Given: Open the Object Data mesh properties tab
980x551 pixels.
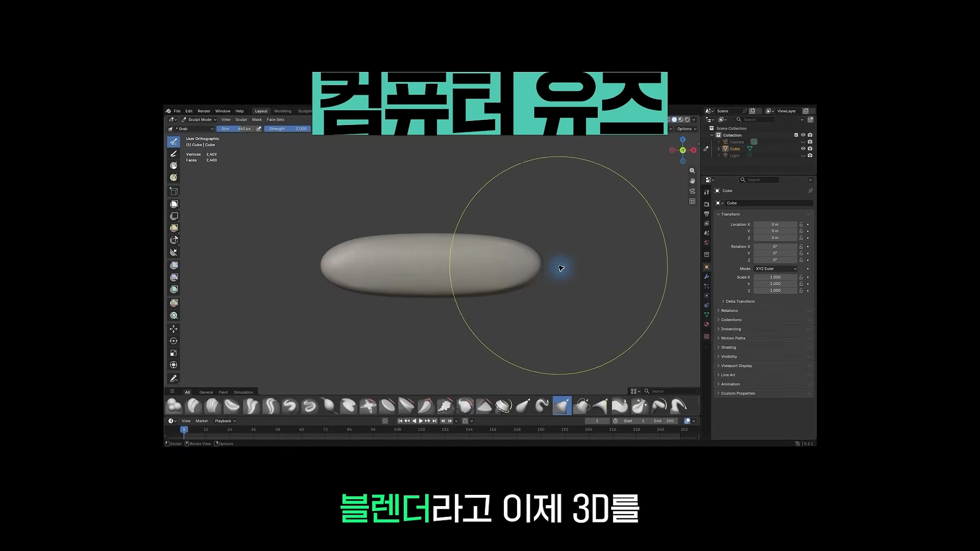Looking at the screenshot, I should [706, 315].
